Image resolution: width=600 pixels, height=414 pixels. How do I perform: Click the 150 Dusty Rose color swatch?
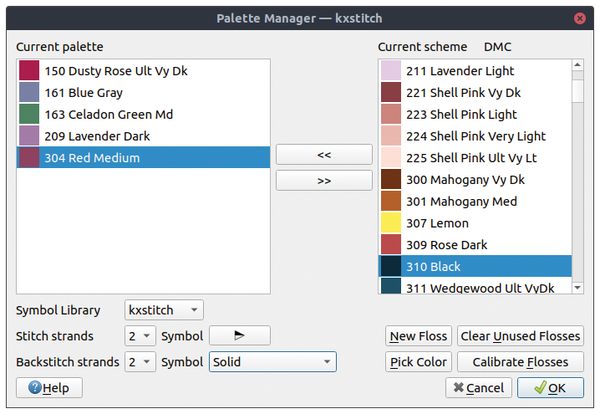click(x=29, y=70)
